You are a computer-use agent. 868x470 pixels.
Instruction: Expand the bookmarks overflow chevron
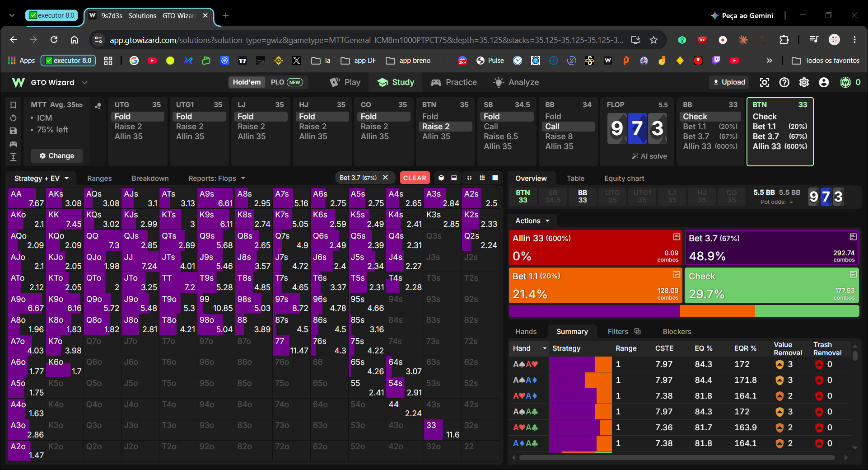pos(769,61)
